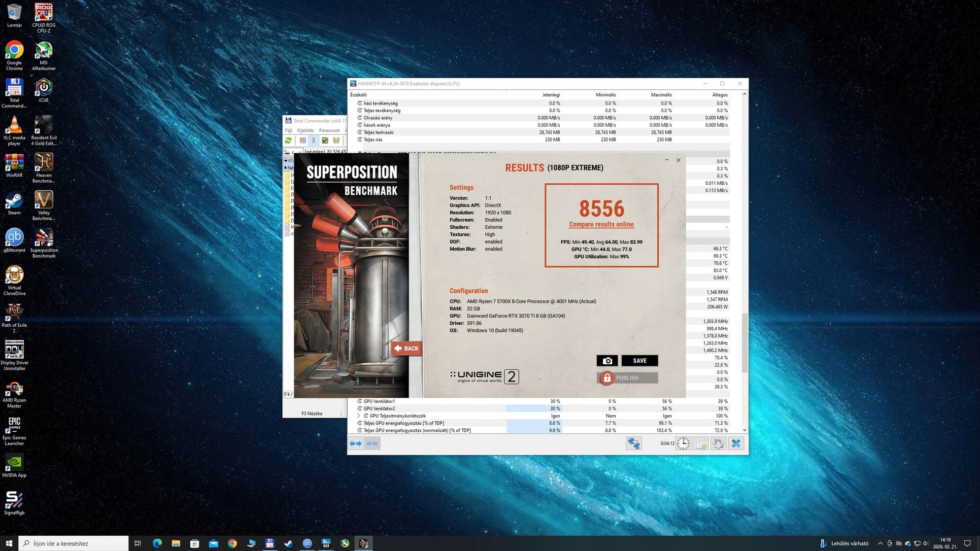Close HWiNFO sensors with blue X
The image size is (980, 551).
[x=736, y=443]
